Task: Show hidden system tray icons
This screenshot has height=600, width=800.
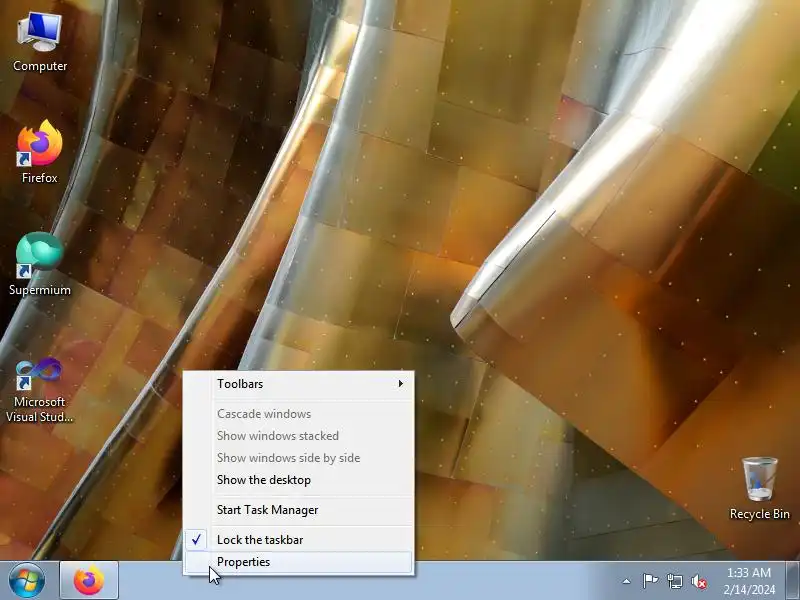Action: pyautogui.click(x=626, y=581)
